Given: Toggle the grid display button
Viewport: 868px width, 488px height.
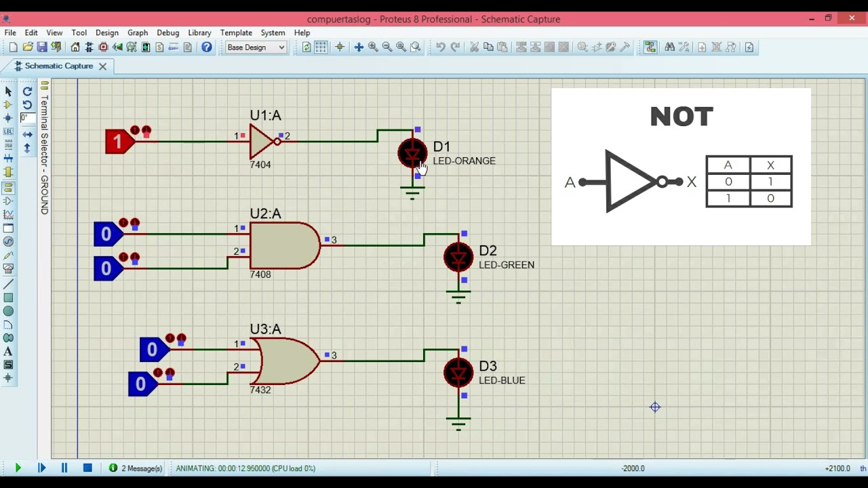Looking at the screenshot, I should click(x=321, y=47).
